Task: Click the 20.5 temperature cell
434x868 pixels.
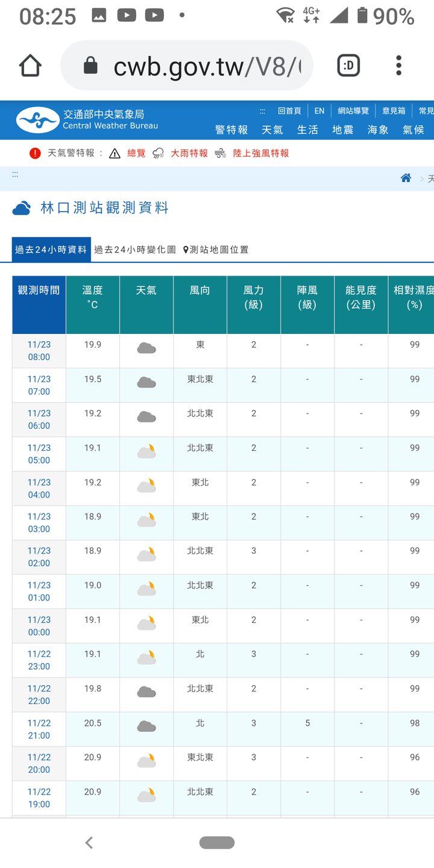Action: [93, 729]
